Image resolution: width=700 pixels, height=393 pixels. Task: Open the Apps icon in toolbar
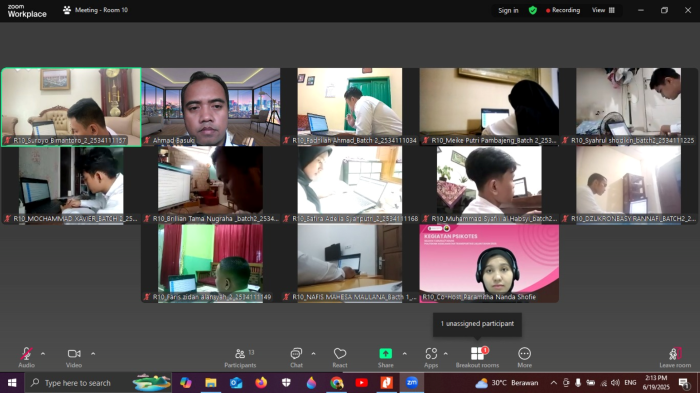click(431, 354)
